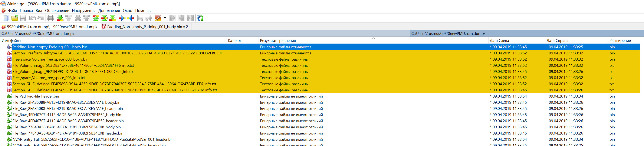644x146 pixels.
Task: Jump to next difference with green down arrow
Action: pos(60,18)
